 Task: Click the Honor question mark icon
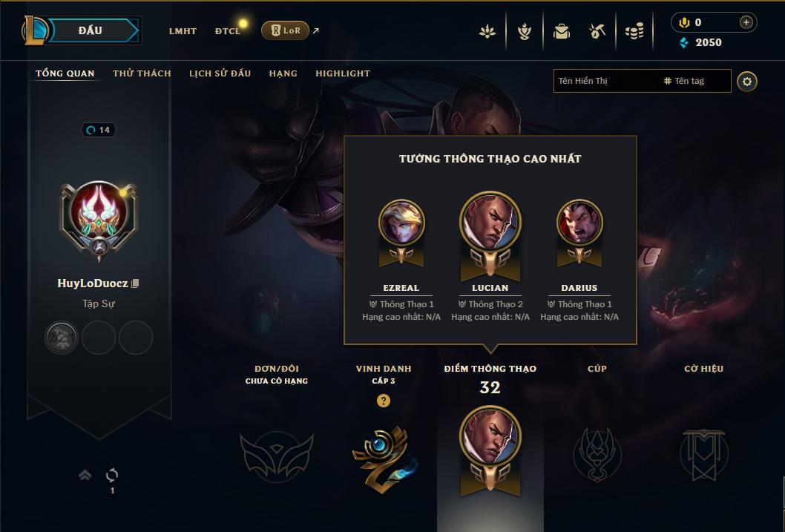pos(384,401)
